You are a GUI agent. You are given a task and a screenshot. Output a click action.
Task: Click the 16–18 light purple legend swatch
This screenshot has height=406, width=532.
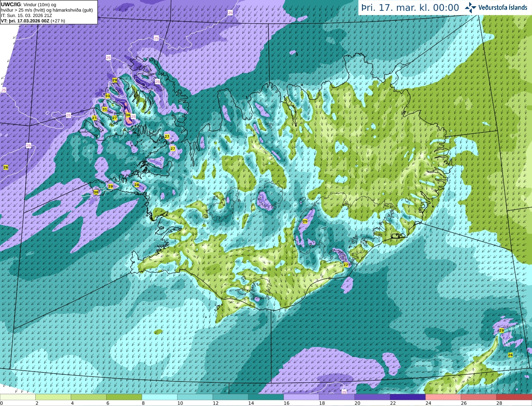pos(301,397)
